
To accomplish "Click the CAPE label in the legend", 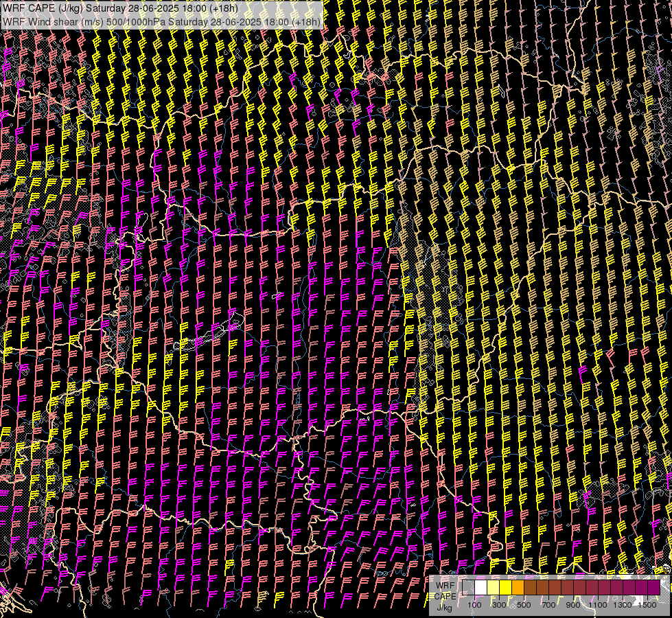I will tap(445, 597).
